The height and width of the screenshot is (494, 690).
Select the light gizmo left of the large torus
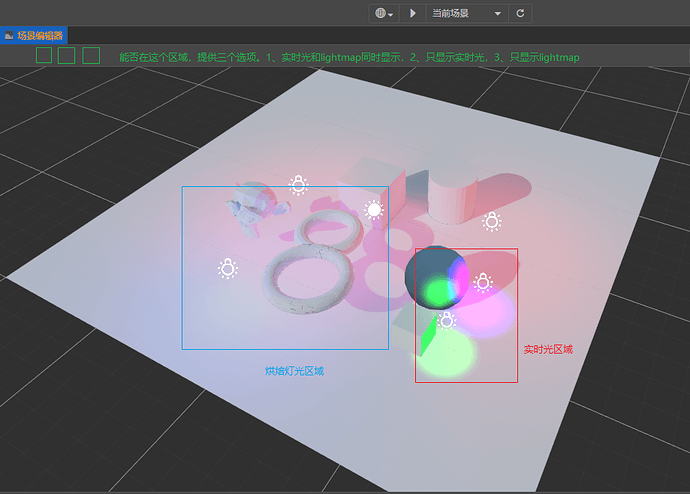[228, 268]
